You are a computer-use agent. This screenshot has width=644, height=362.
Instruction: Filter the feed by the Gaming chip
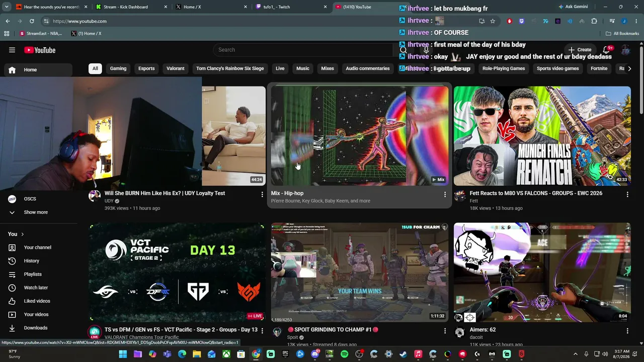118,68
